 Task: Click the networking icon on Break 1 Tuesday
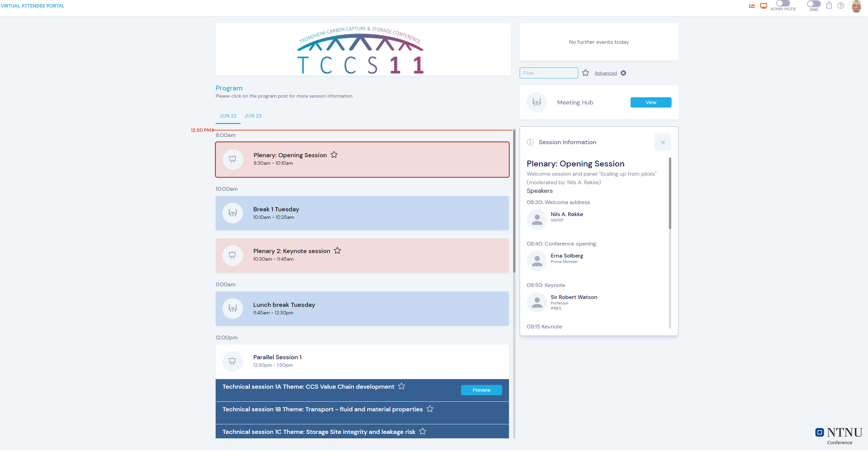[233, 213]
